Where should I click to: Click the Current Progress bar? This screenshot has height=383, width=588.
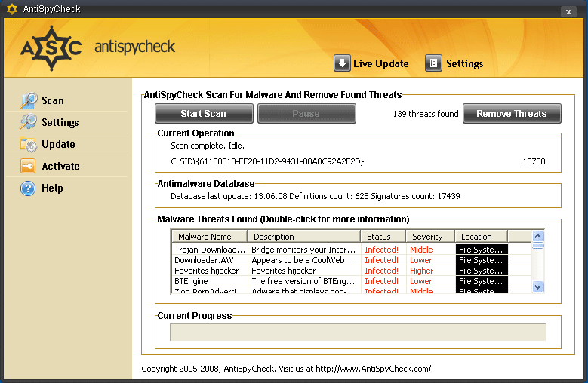tap(357, 332)
